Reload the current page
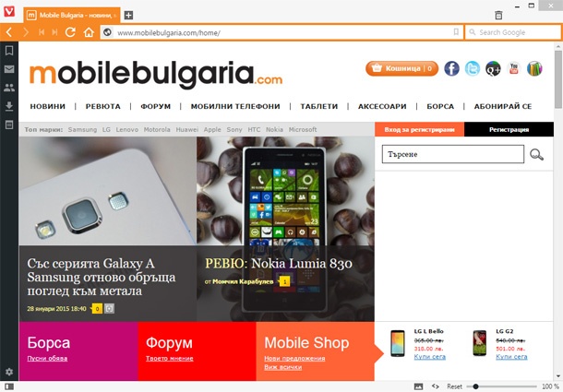The image size is (563, 392). point(70,32)
